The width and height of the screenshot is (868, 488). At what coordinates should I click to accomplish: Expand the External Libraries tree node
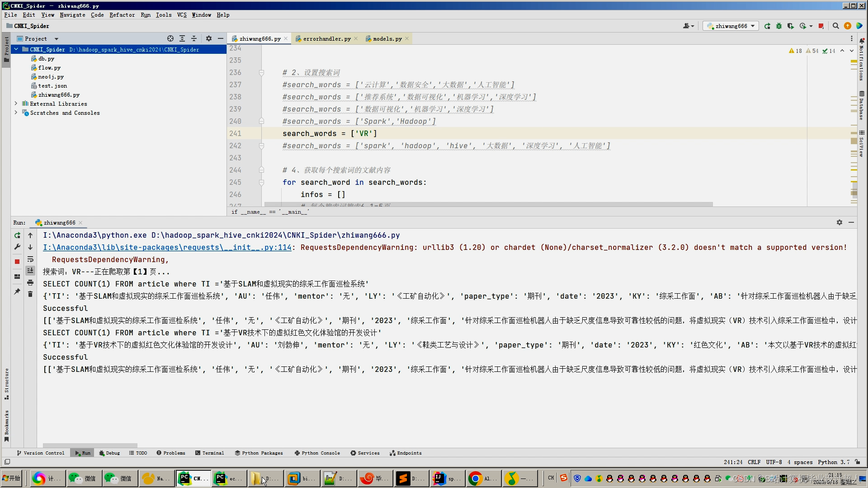[16, 104]
